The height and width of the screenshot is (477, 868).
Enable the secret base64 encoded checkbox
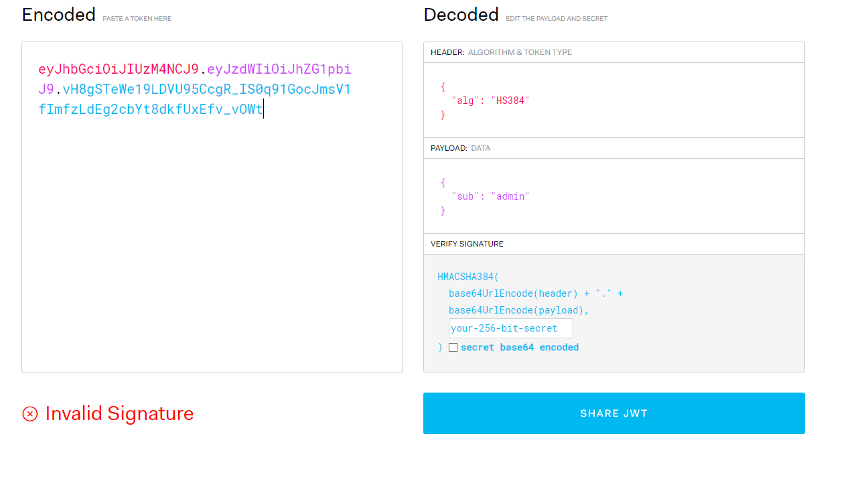(453, 347)
